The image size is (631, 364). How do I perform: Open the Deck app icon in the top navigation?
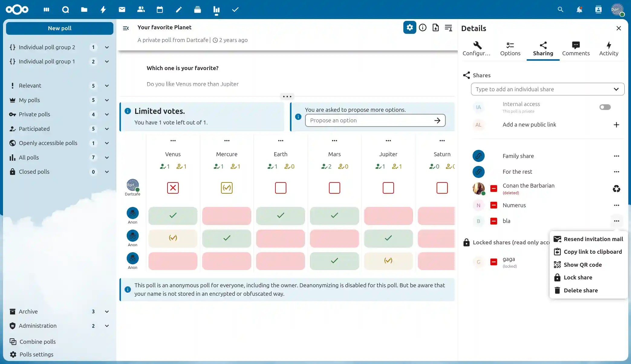pyautogui.click(x=197, y=10)
